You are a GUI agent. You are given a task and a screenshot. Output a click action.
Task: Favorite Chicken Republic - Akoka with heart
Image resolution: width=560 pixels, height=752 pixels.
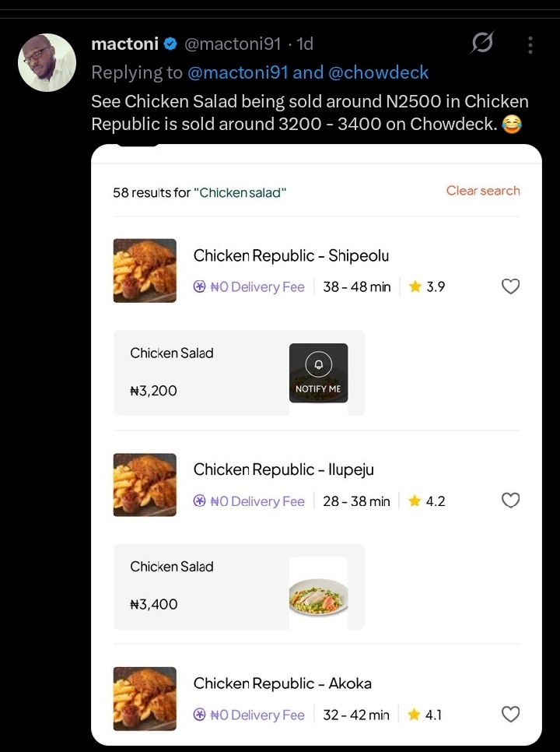tap(510, 714)
